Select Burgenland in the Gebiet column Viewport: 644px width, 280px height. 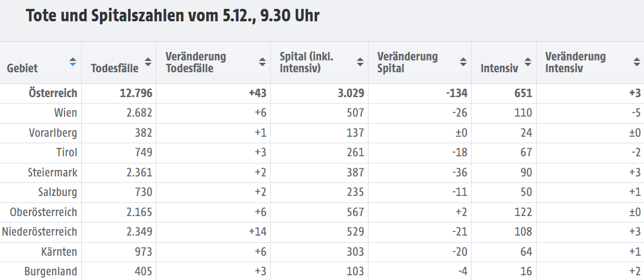pos(51,271)
